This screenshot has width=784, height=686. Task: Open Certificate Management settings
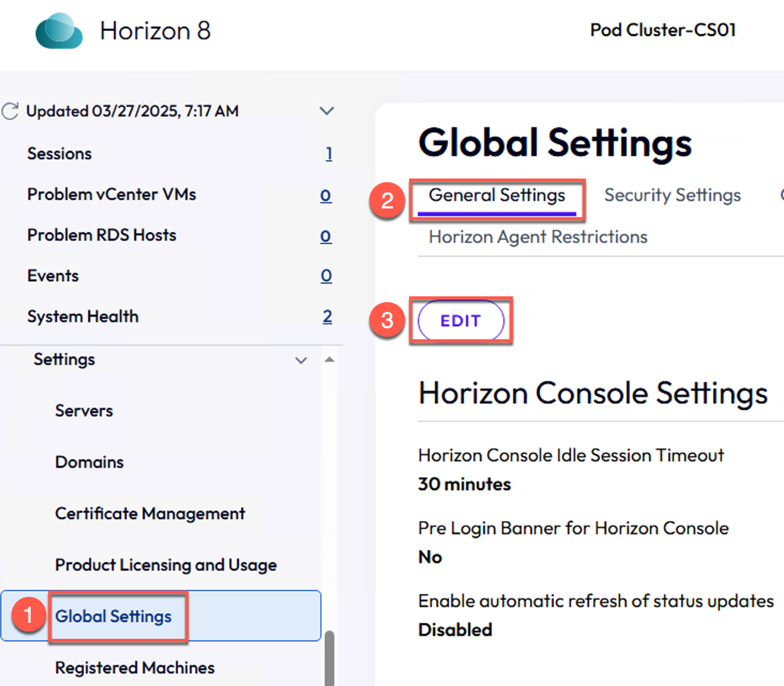coord(150,514)
